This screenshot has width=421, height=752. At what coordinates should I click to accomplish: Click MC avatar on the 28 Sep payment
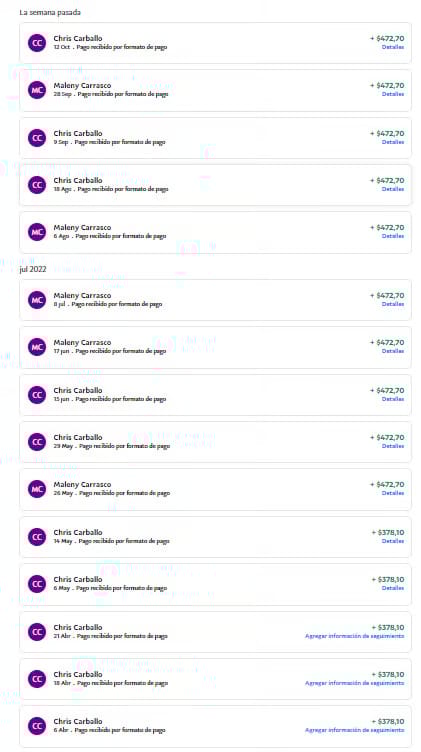[37, 90]
